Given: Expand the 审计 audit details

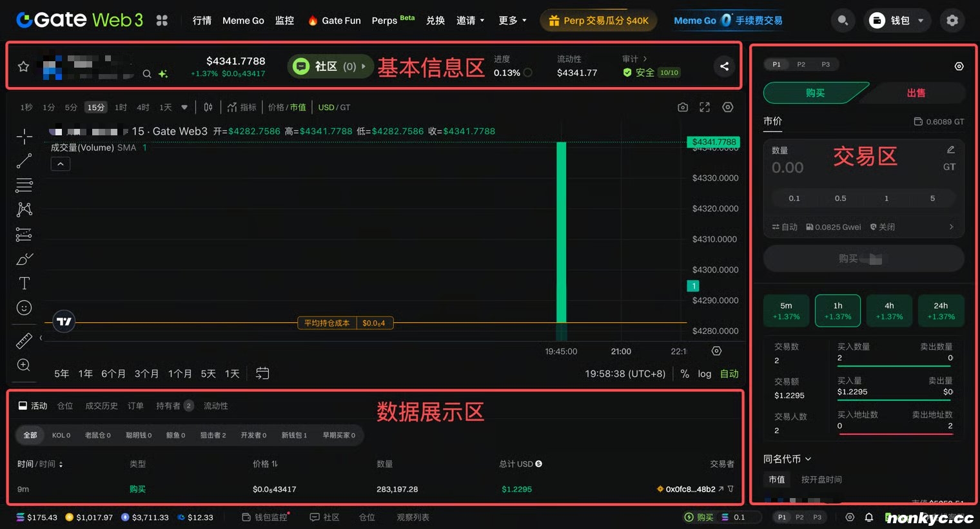Looking at the screenshot, I should [x=634, y=59].
